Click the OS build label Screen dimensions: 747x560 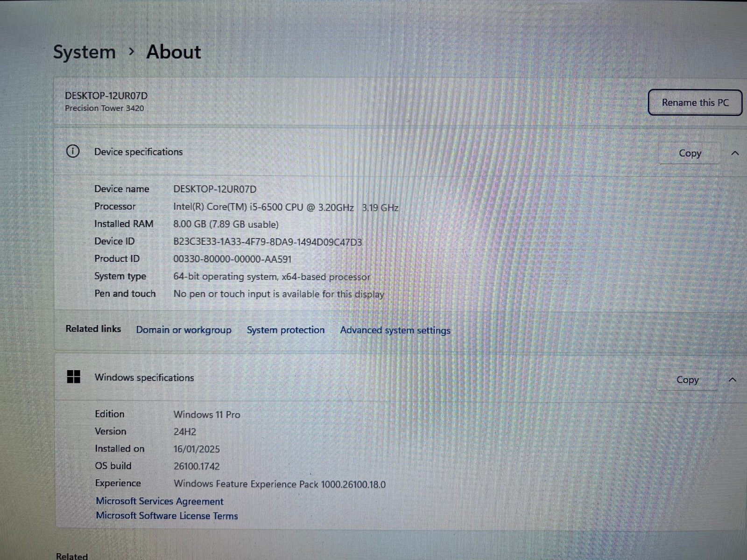point(113,466)
